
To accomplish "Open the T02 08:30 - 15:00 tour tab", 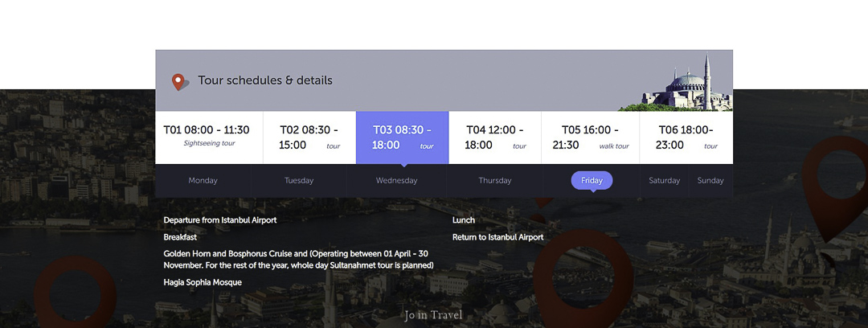I will point(309,137).
